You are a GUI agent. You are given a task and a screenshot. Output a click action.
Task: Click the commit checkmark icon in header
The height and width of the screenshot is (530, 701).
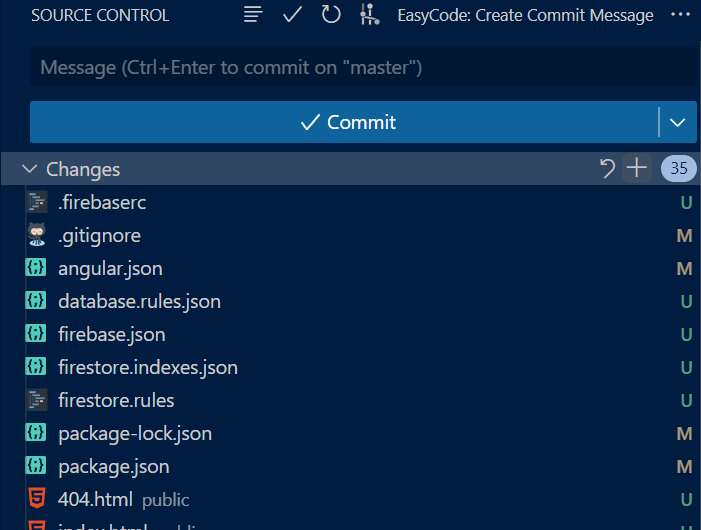(292, 15)
